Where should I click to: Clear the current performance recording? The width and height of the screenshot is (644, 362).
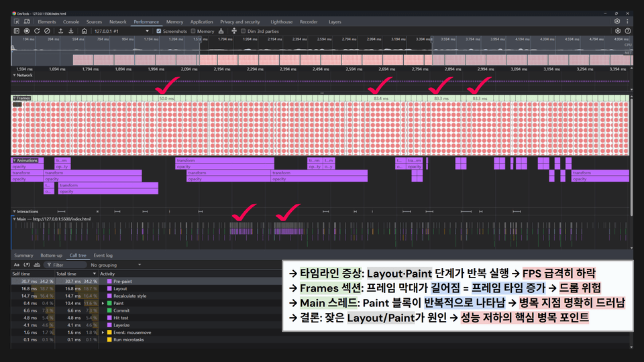(47, 31)
